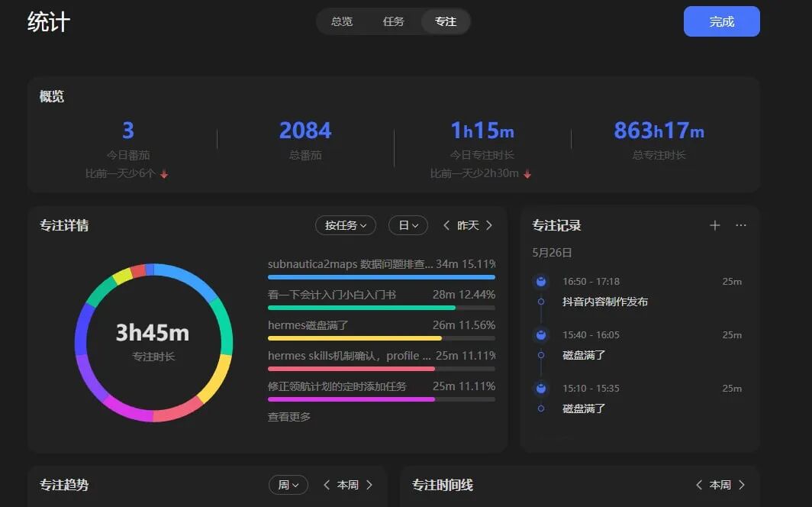The height and width of the screenshot is (507, 812).
Task: Go to previous week in 专注趋势
Action: click(x=327, y=485)
